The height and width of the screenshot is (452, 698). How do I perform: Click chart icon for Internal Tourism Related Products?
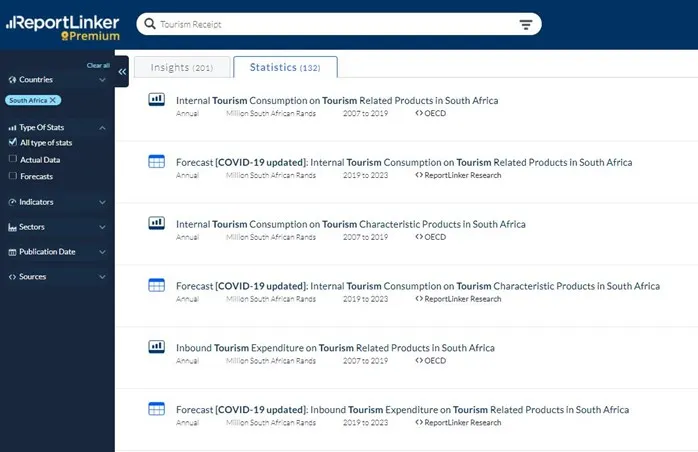click(156, 100)
